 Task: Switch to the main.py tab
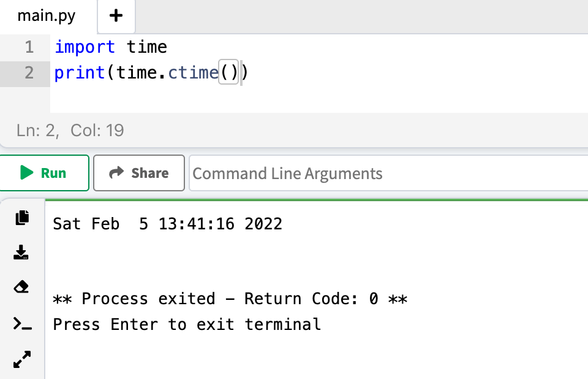click(45, 17)
